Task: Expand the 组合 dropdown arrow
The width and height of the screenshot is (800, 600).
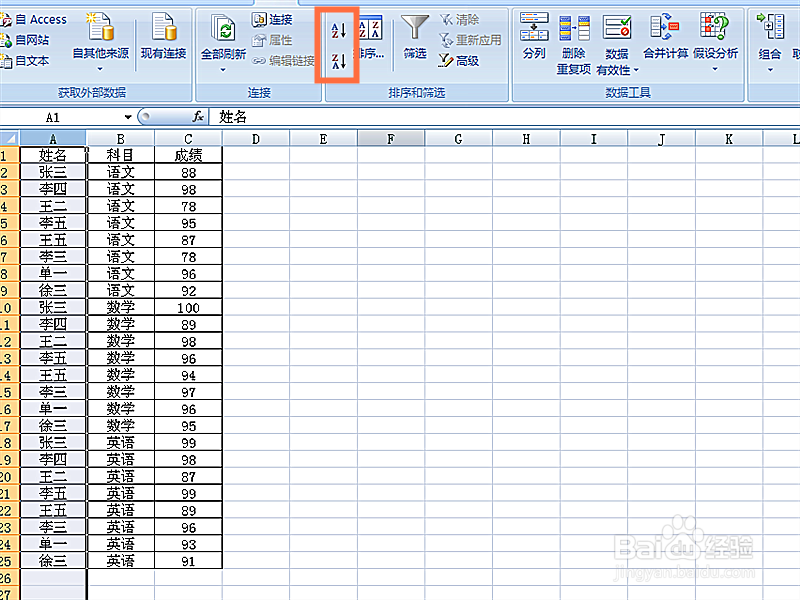Action: tap(770, 70)
